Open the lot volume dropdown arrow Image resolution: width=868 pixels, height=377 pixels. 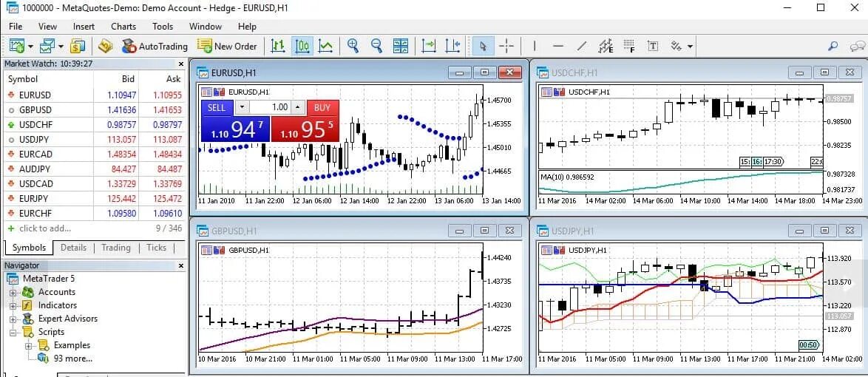[x=243, y=107]
